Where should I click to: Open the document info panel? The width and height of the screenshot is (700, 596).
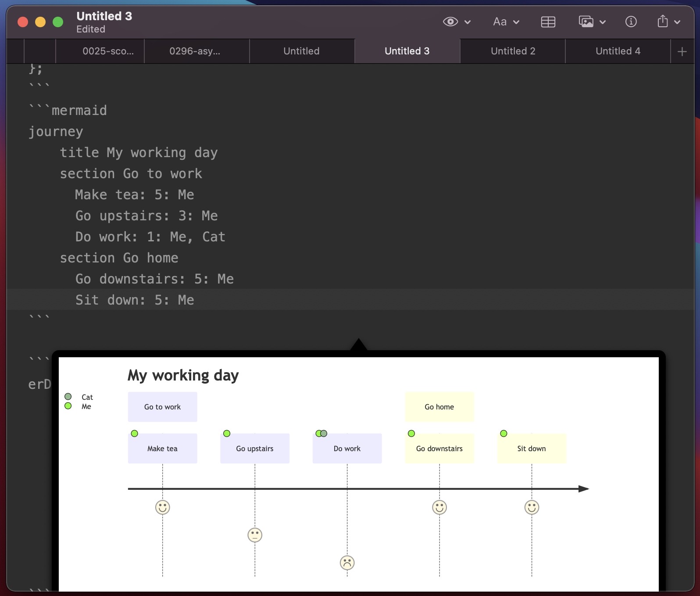click(x=631, y=22)
